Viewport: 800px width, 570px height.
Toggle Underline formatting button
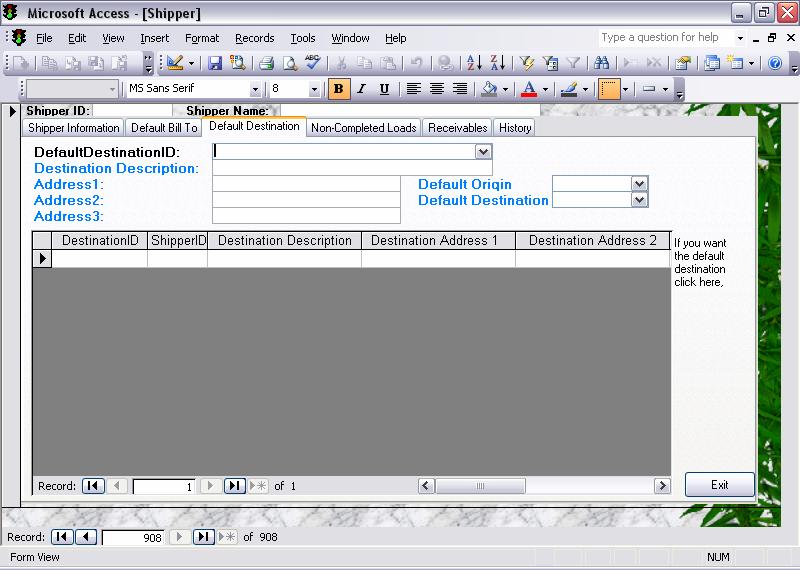point(384,89)
